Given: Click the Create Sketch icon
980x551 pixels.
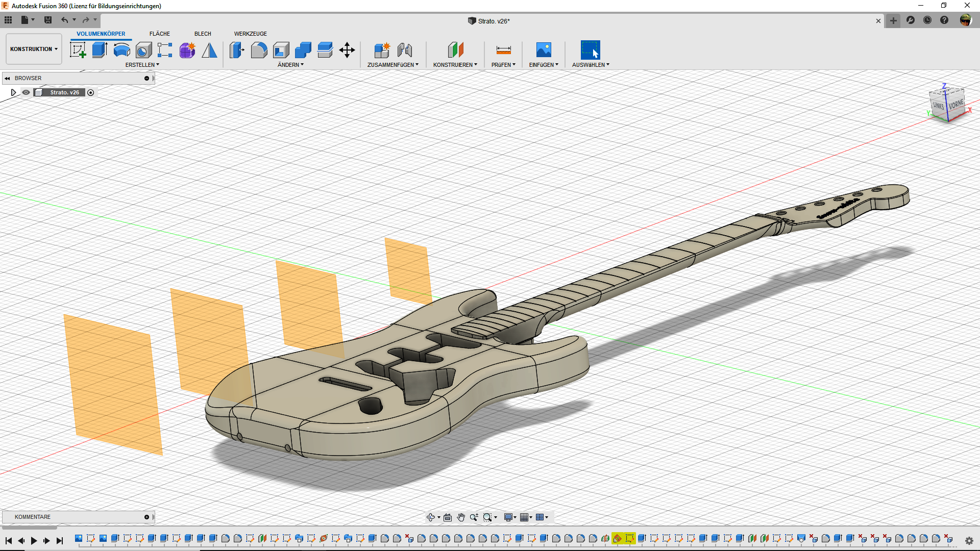Looking at the screenshot, I should (78, 50).
